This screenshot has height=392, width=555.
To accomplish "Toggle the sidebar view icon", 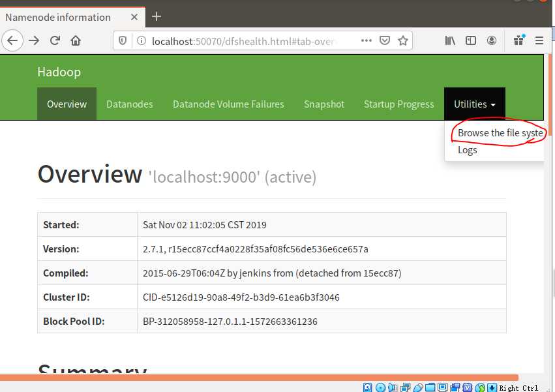I will point(471,40).
